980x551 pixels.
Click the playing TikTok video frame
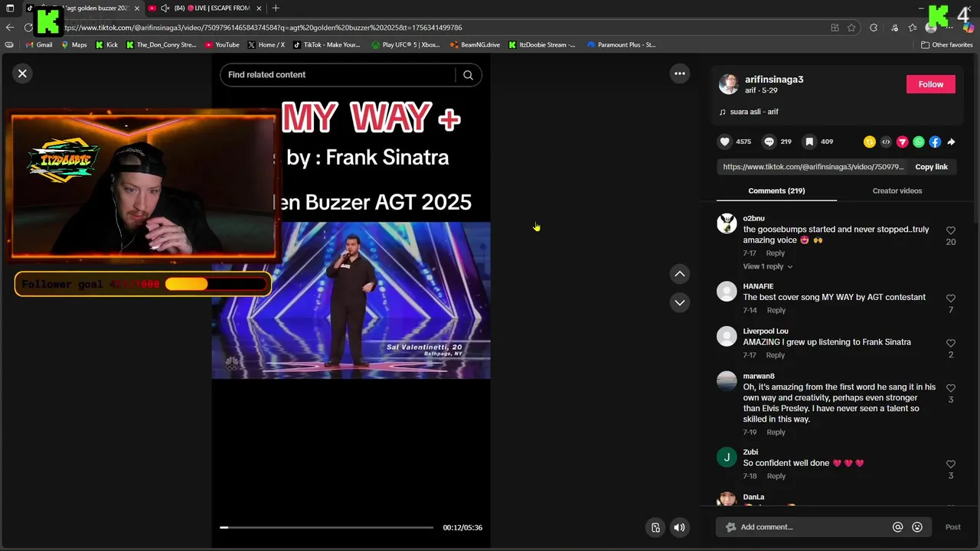[351, 300]
